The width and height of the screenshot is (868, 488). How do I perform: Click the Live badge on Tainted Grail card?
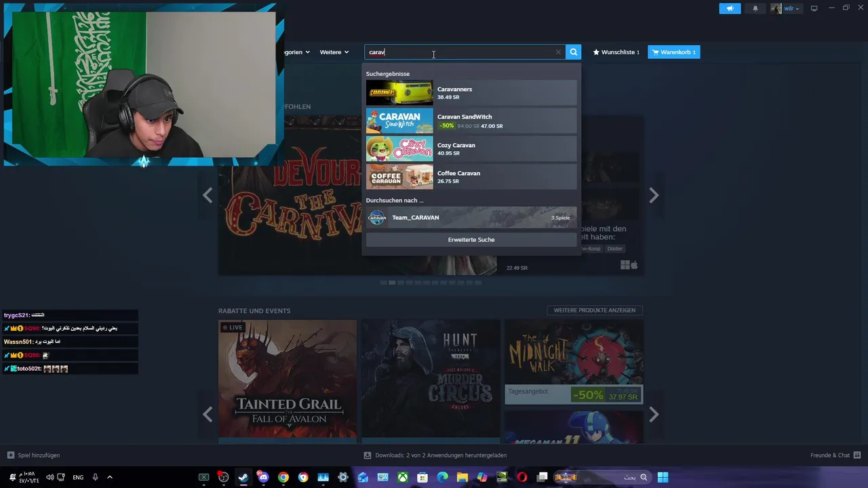[x=232, y=327]
